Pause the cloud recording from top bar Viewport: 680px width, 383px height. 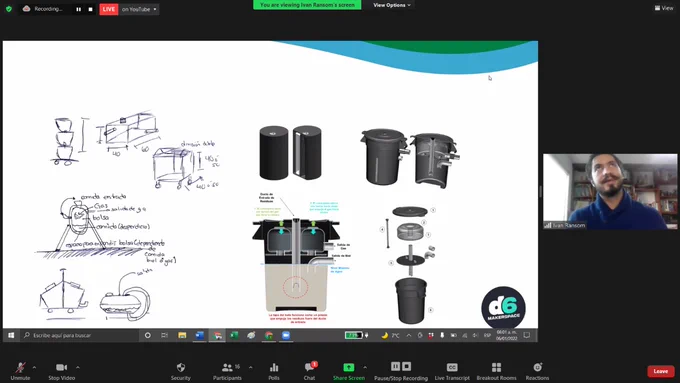pyautogui.click(x=78, y=9)
